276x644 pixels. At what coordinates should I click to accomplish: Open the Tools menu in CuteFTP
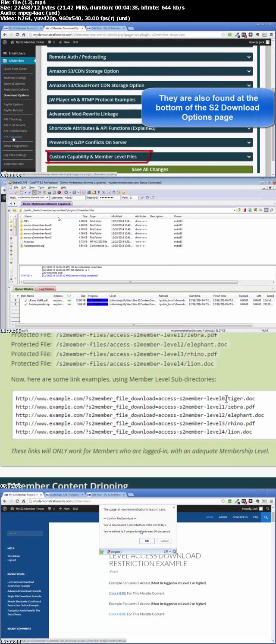click(41, 187)
